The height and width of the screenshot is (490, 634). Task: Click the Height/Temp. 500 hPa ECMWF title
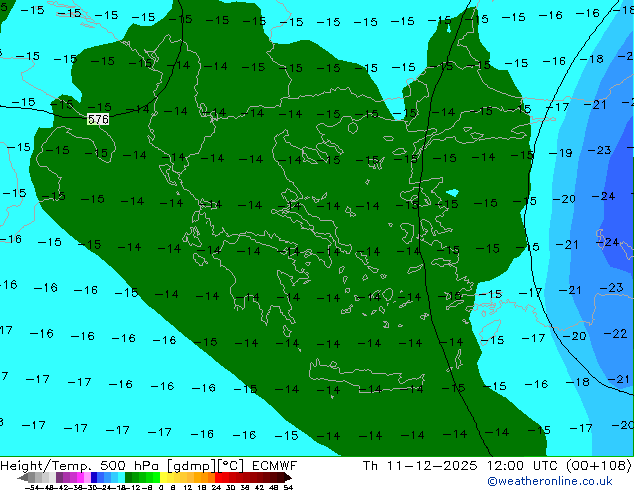click(x=148, y=466)
